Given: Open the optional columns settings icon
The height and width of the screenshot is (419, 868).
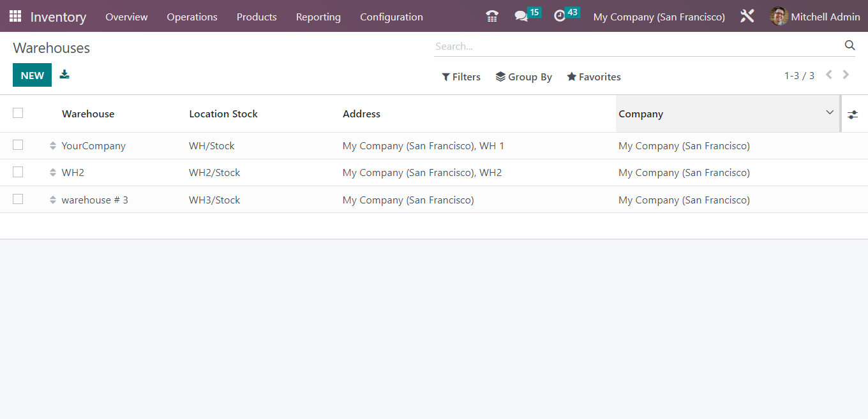Looking at the screenshot, I should tap(853, 114).
